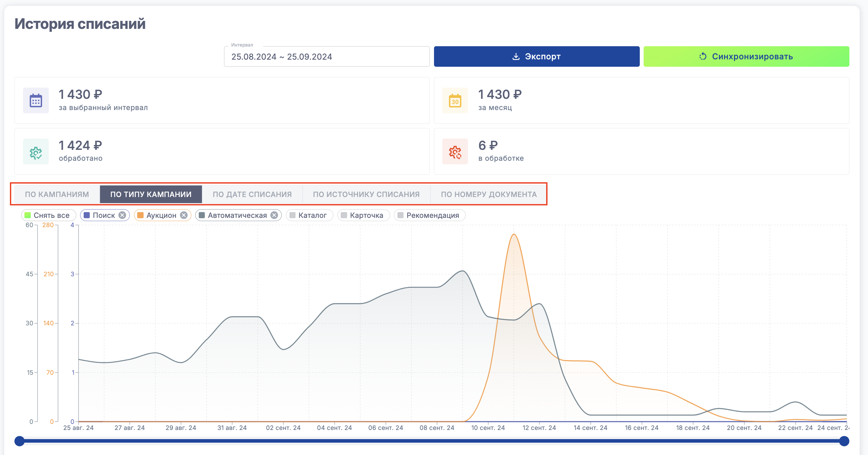Toggle the Каталог series on chart
Image resolution: width=868 pixels, height=455 pixels.
(x=309, y=215)
